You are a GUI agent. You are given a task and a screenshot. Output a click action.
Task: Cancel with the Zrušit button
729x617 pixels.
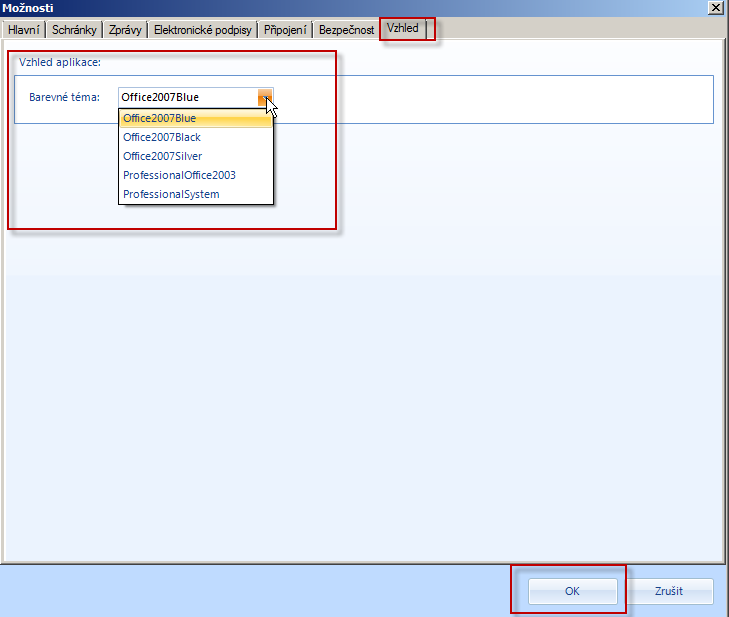pyautogui.click(x=669, y=591)
